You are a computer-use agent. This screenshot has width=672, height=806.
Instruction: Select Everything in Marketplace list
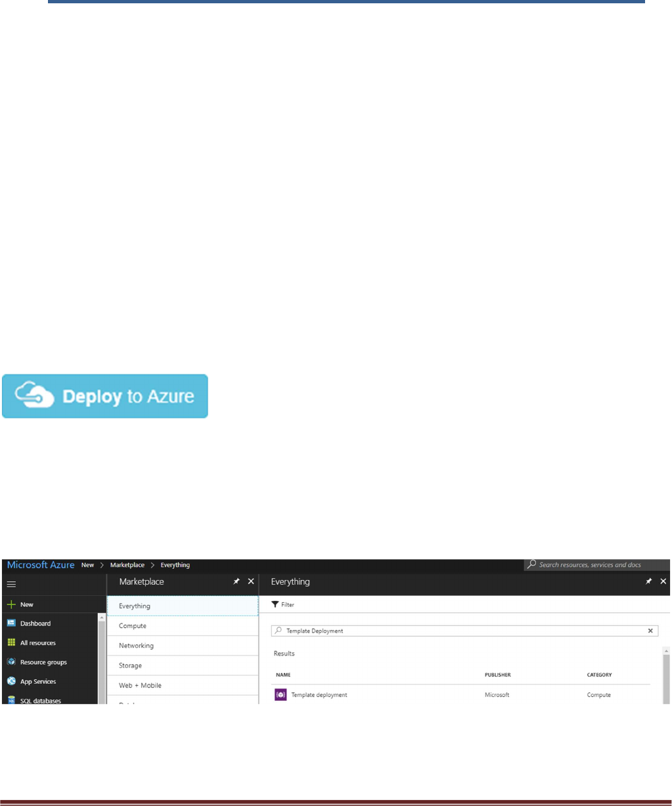point(183,606)
